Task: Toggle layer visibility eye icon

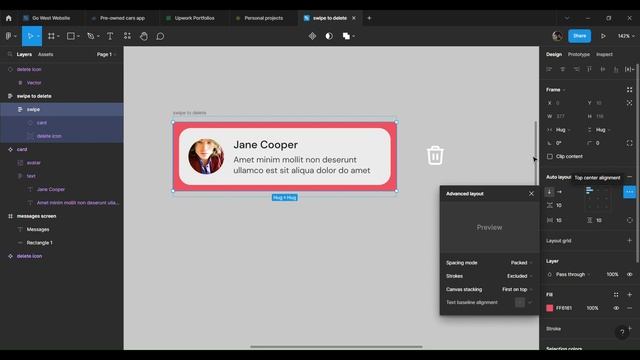Action: [629, 274]
